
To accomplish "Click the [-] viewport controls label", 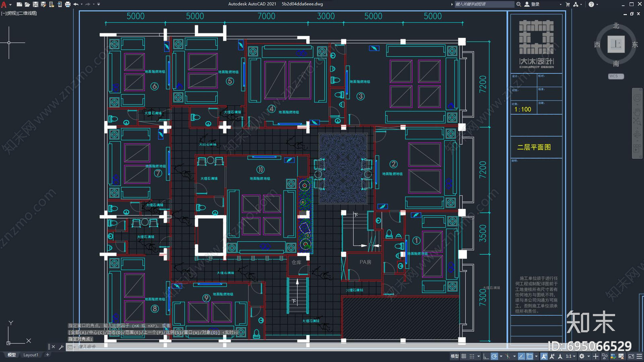I will coord(3,13).
